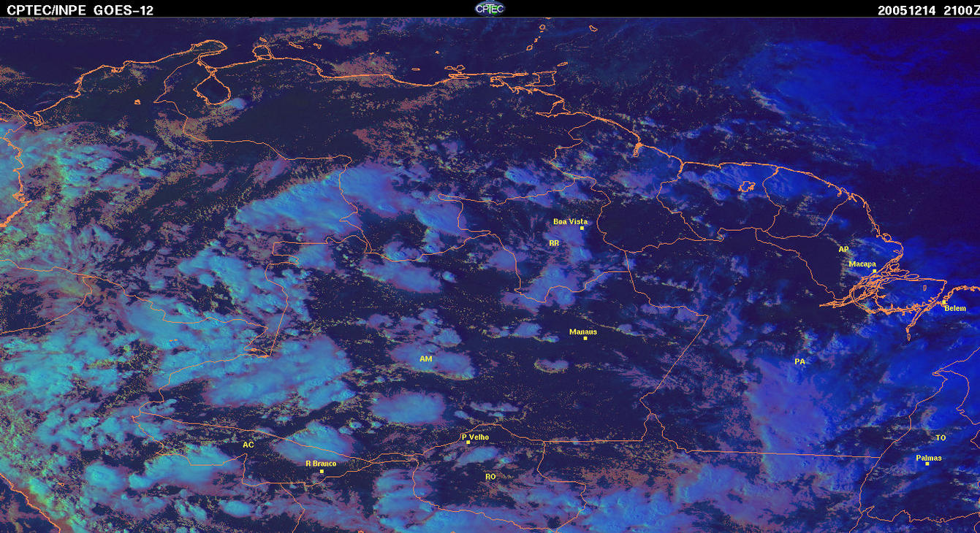The image size is (980, 533).
Task: Select the PA state abbreviation
Action: pyautogui.click(x=799, y=361)
